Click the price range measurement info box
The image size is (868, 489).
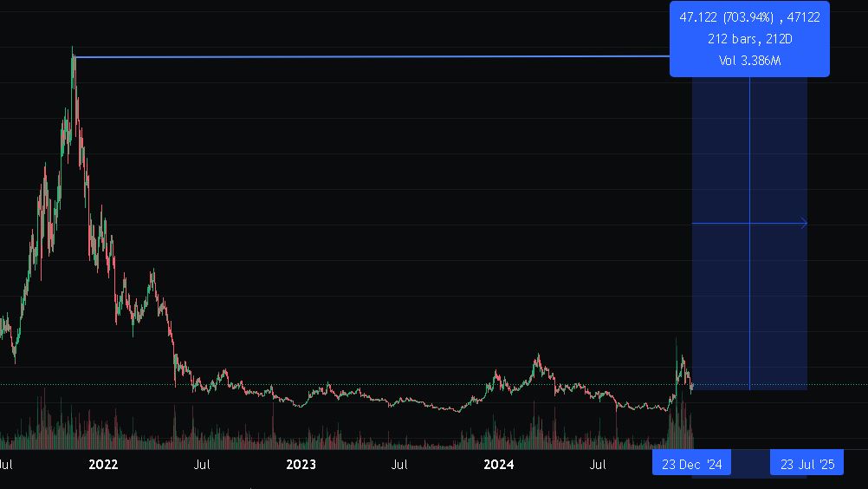pos(749,39)
